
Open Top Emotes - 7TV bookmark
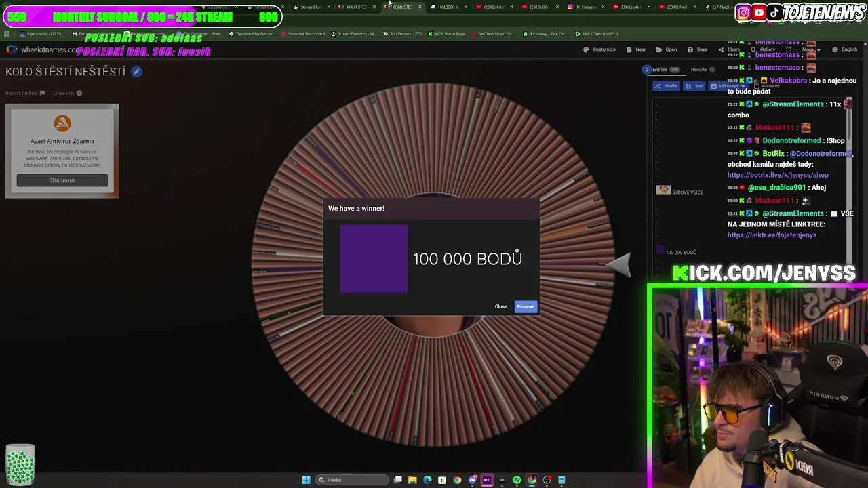tap(402, 33)
